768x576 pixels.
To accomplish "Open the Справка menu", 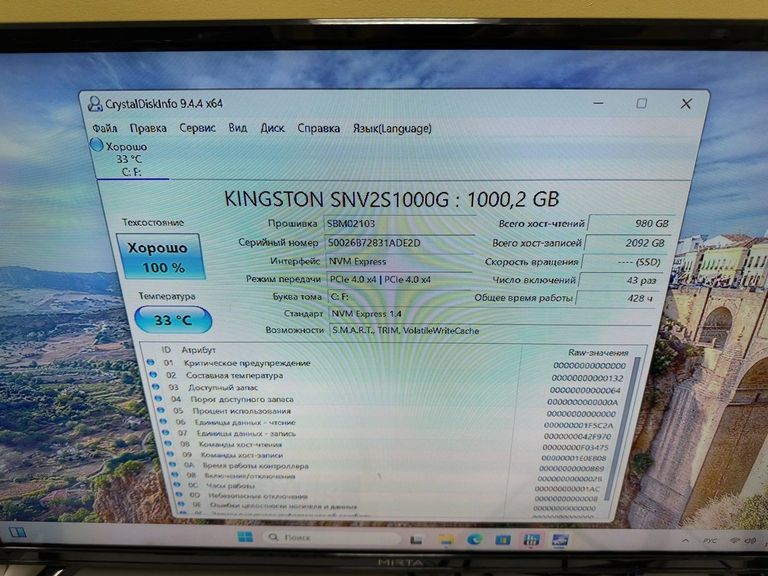I will pos(319,128).
